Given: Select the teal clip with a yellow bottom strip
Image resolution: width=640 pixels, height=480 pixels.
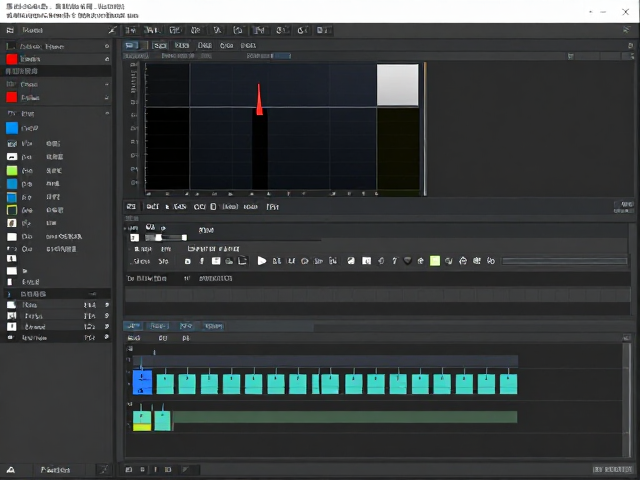Looking at the screenshot, I should click(x=142, y=421).
